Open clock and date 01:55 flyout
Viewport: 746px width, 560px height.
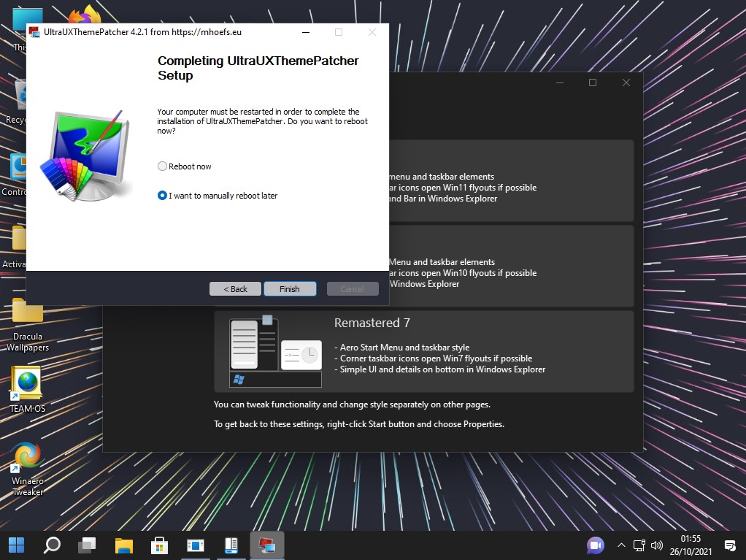click(691, 545)
